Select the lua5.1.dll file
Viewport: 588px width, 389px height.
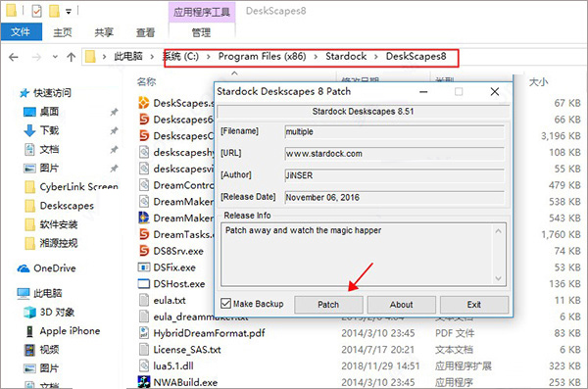(x=173, y=366)
